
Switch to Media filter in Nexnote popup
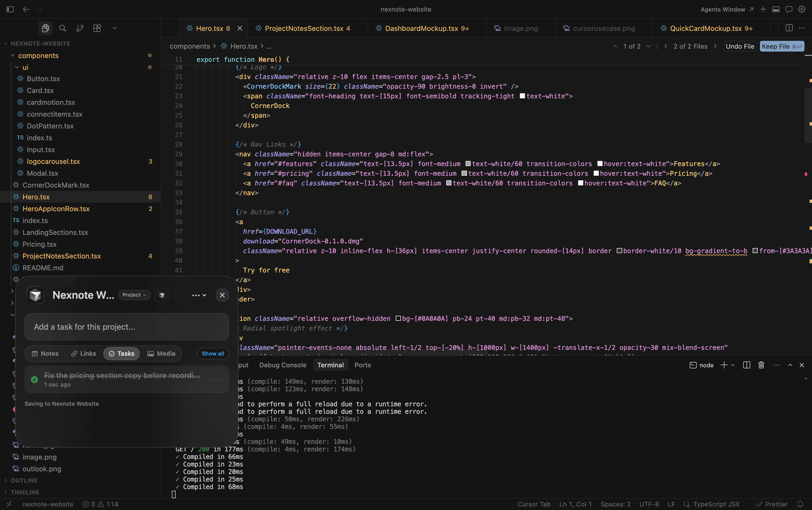161,354
